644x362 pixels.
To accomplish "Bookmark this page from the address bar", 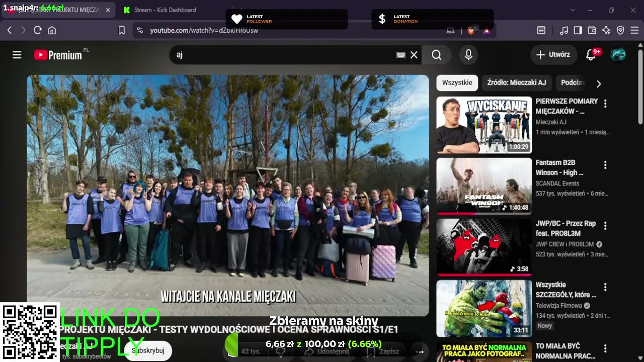I will (121, 31).
